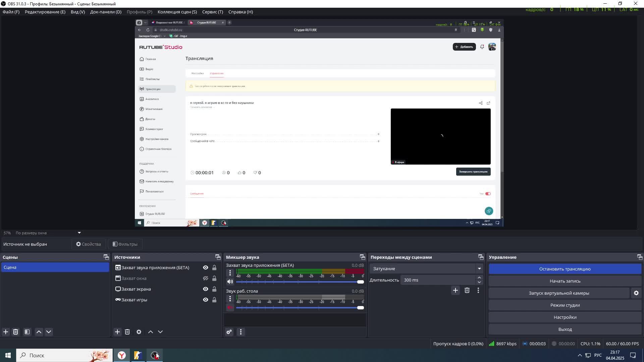Undock the Controls panel icon
644x362 pixels.
click(640, 257)
